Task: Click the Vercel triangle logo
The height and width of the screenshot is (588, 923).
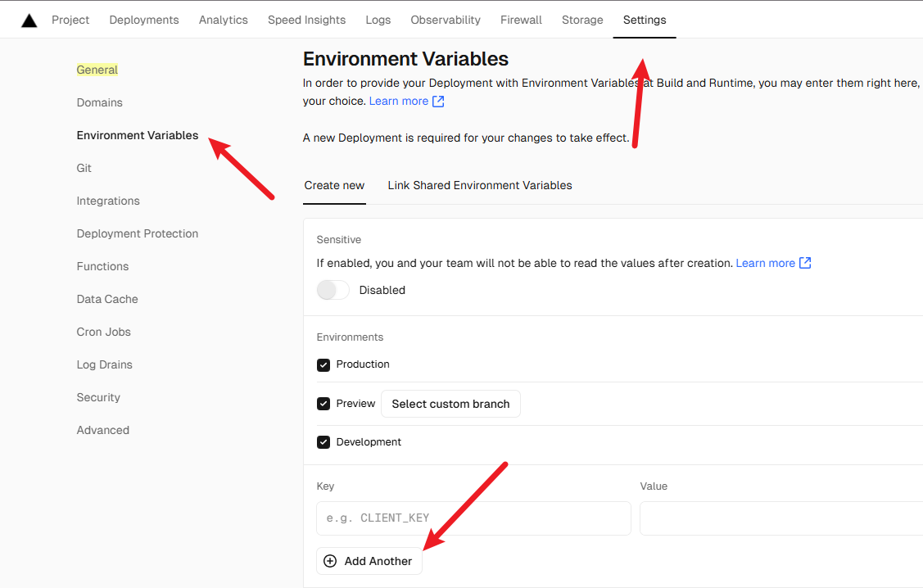Action: pyautogui.click(x=29, y=20)
